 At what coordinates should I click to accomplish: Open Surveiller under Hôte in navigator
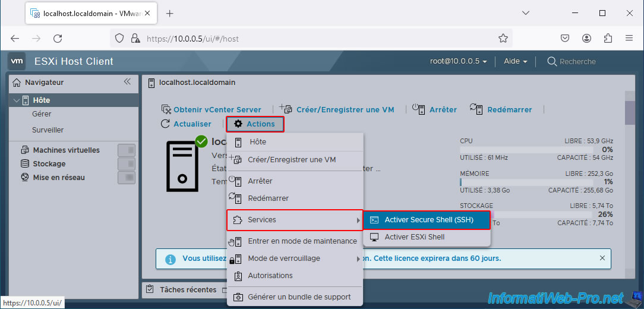pyautogui.click(x=48, y=130)
